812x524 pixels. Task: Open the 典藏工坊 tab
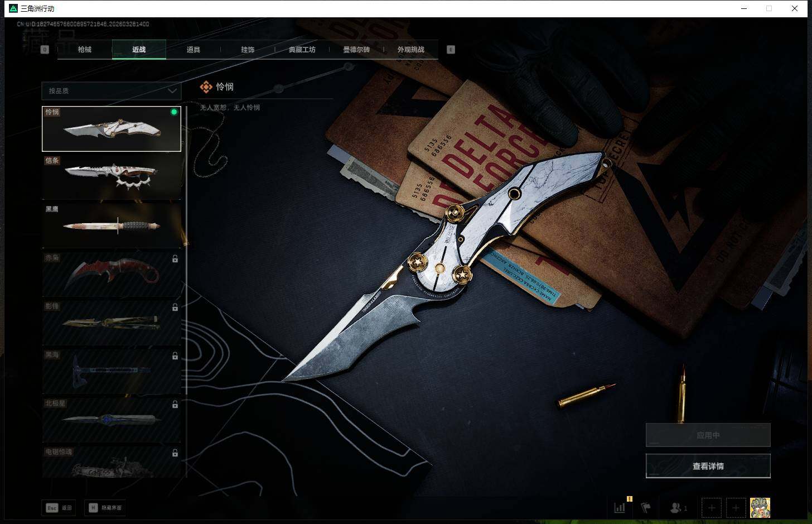click(x=302, y=50)
